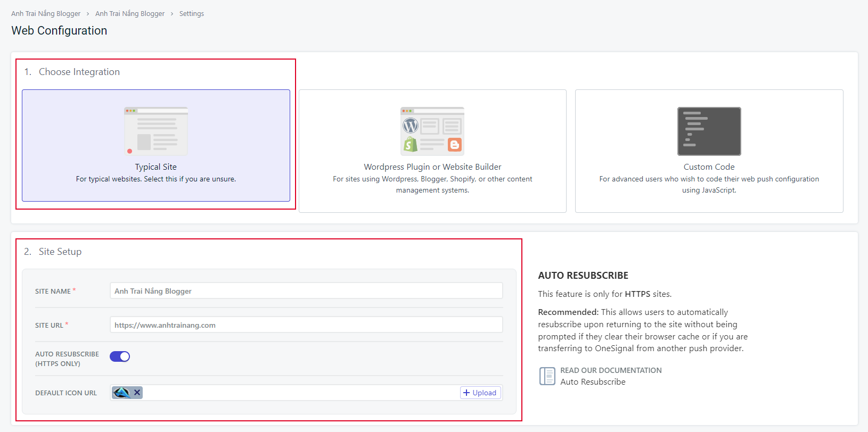The width and height of the screenshot is (868, 432).
Task: Choose Wordpress Plugin or Website Builder card
Action: (x=432, y=151)
